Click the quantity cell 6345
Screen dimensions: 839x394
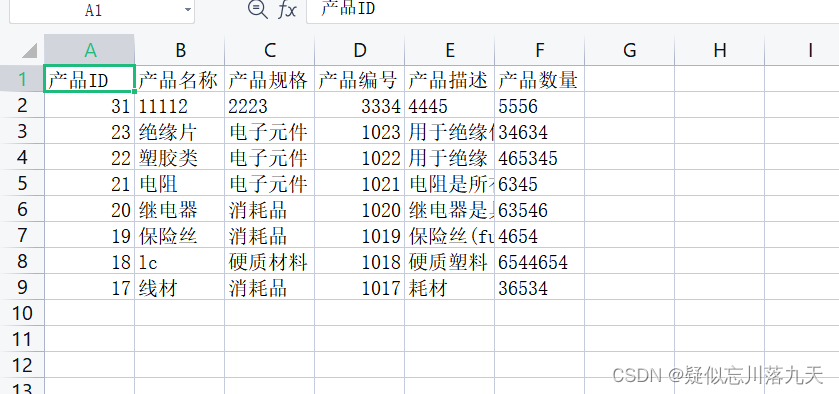(x=539, y=183)
